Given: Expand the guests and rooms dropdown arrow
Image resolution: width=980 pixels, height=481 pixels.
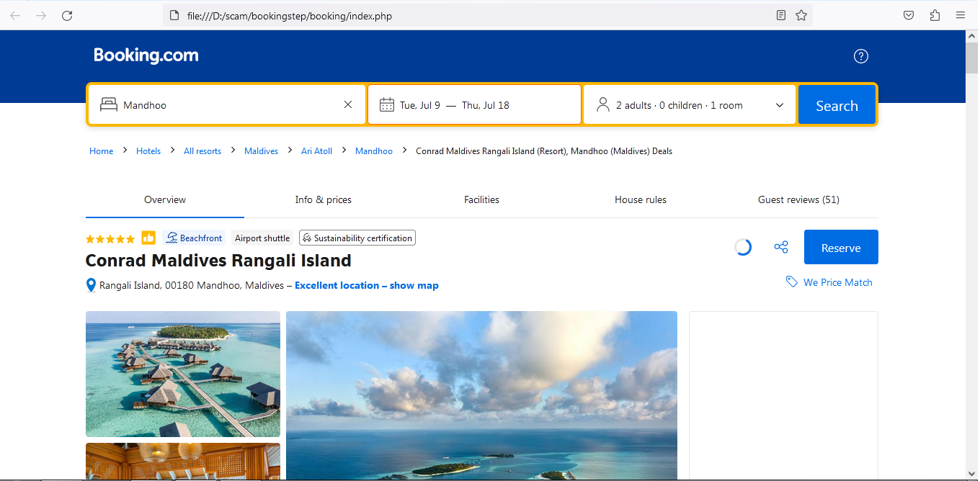Looking at the screenshot, I should [x=780, y=105].
